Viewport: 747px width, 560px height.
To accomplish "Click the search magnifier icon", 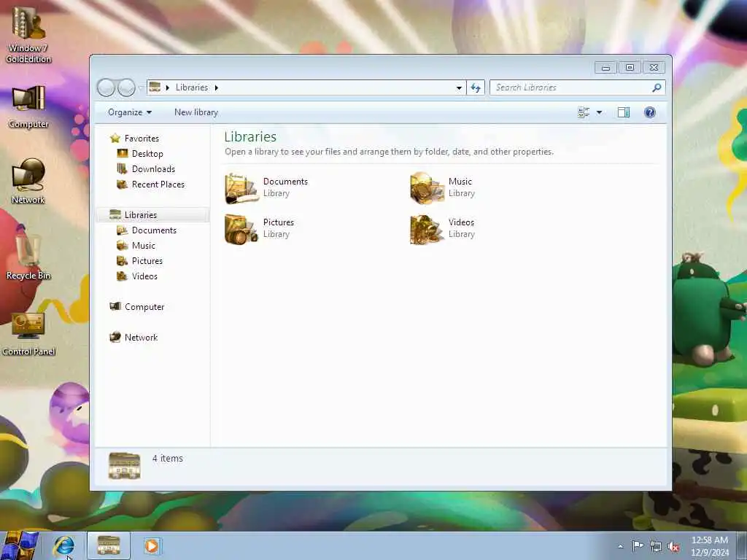I will (657, 87).
